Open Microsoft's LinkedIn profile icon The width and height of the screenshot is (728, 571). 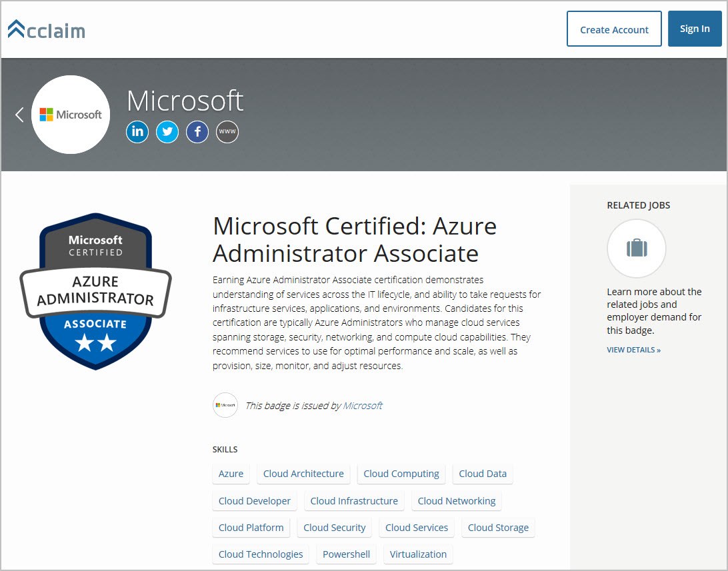137,132
